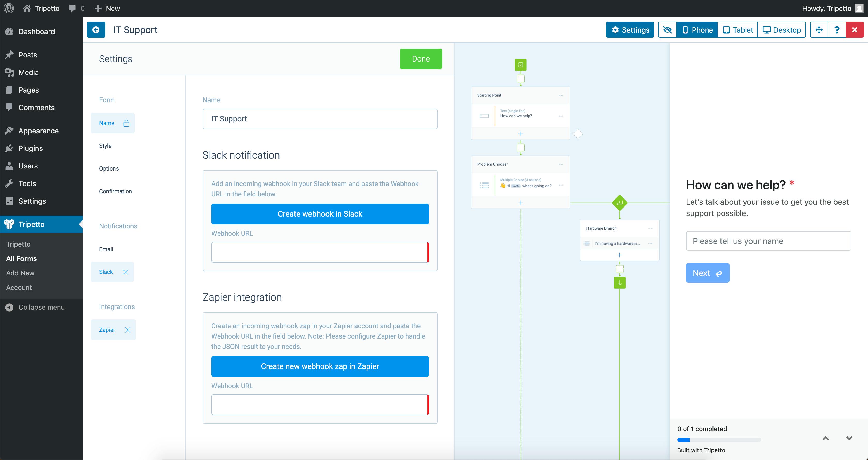Open Hardware Branch options dots
Screen dimensions: 868x460
pos(650,228)
